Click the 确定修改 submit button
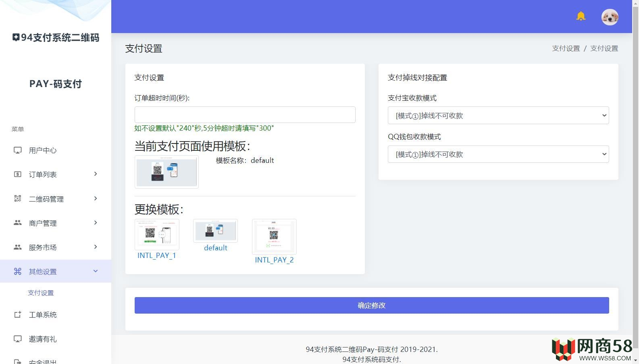The height and width of the screenshot is (364, 639). tap(372, 305)
